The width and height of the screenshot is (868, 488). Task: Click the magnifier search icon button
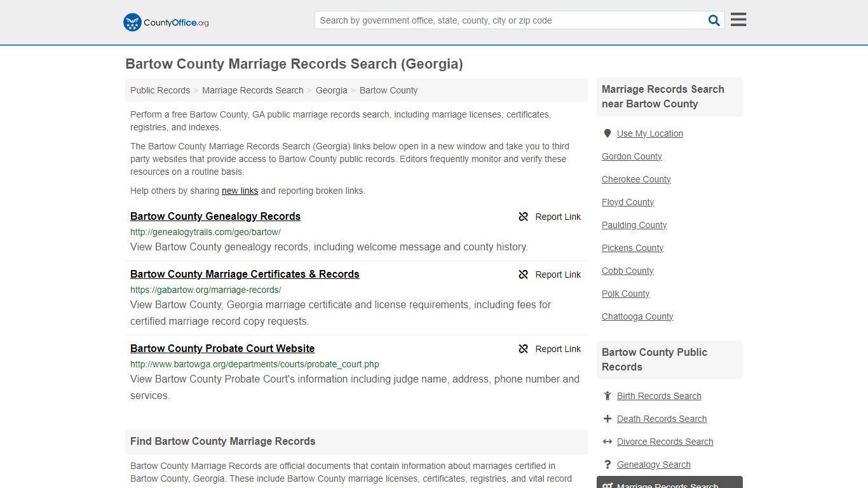point(714,20)
